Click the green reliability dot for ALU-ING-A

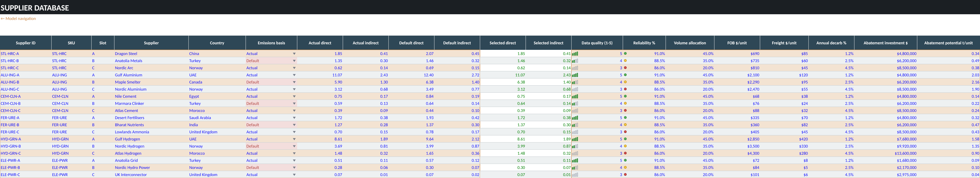625,75
